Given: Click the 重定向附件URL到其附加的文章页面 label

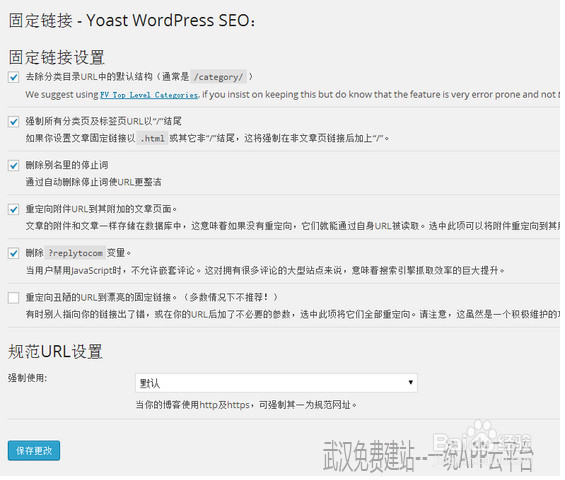Looking at the screenshot, I should [101, 209].
